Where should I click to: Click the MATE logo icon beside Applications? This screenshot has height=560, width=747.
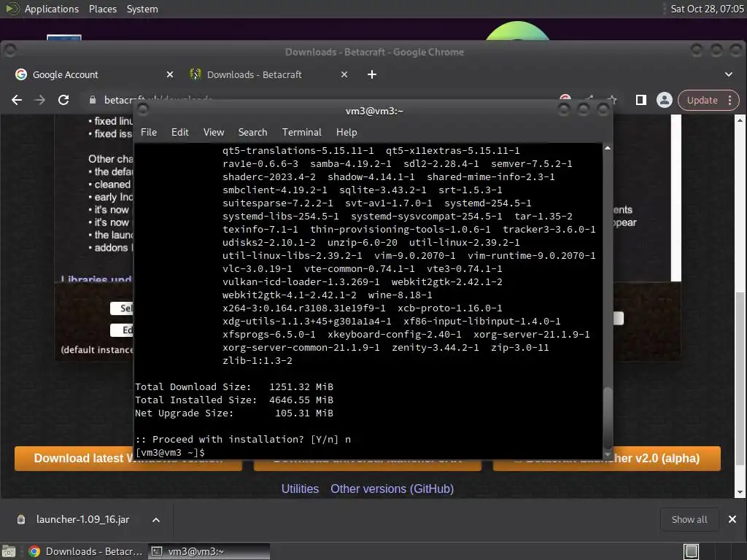tap(12, 9)
